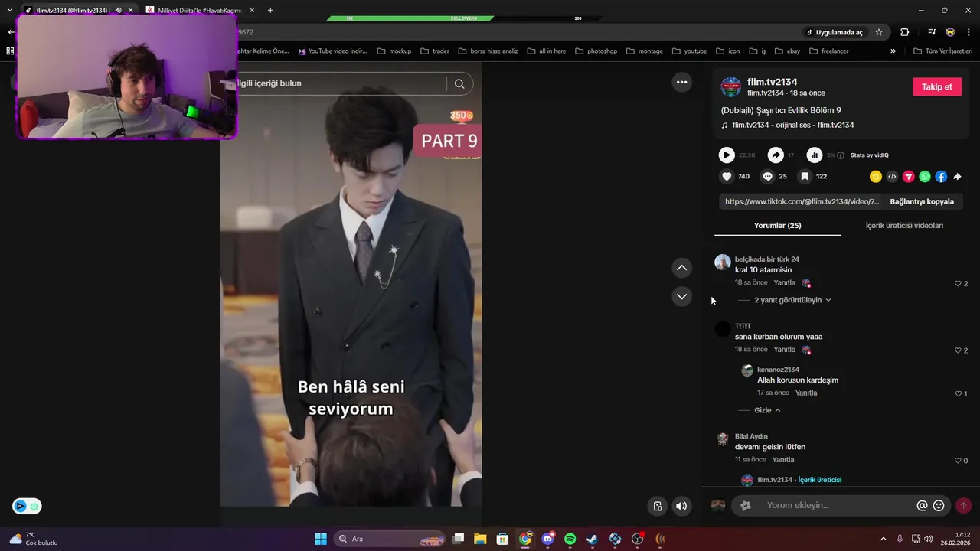Like the comment 'sana kurban olurum yaaa'
Image resolution: width=980 pixels, height=551 pixels.
958,350
